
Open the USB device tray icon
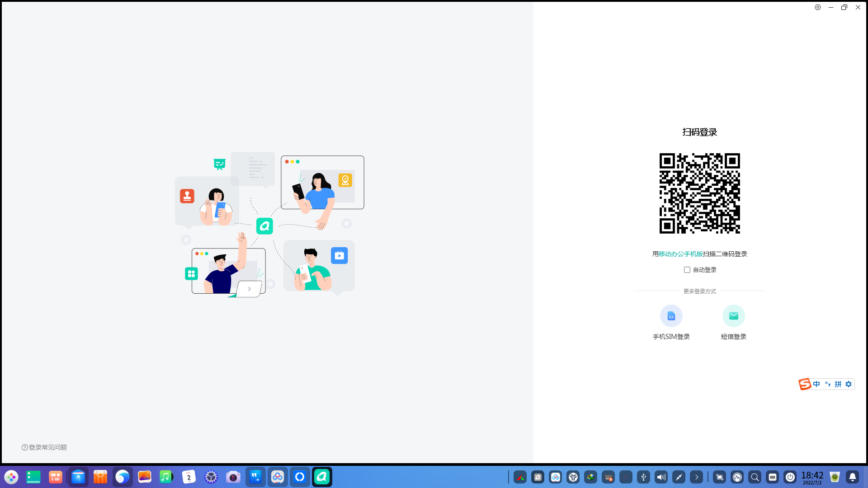(643, 477)
